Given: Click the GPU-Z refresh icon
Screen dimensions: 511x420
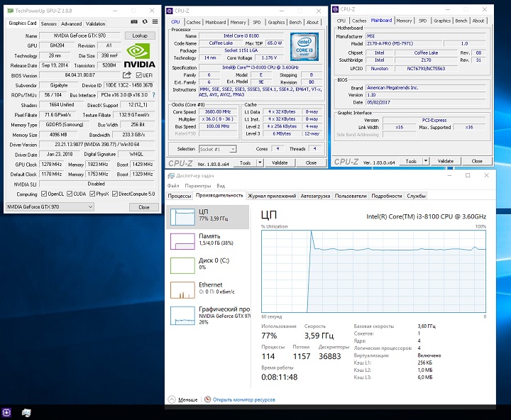Looking at the screenshot, I should coord(145,22).
